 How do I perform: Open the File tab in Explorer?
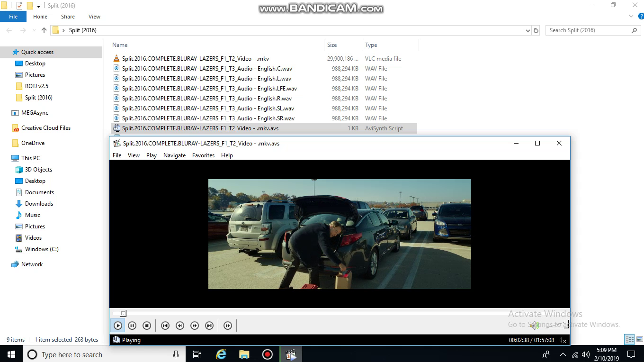[13, 17]
